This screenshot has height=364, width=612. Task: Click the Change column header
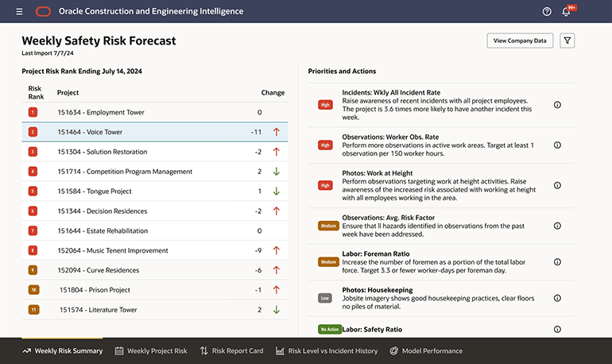(x=272, y=93)
